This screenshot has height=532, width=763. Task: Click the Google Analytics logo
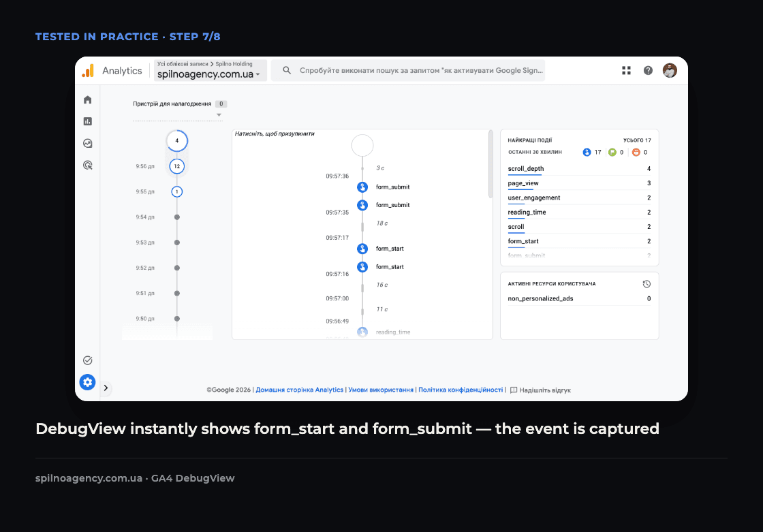point(88,71)
